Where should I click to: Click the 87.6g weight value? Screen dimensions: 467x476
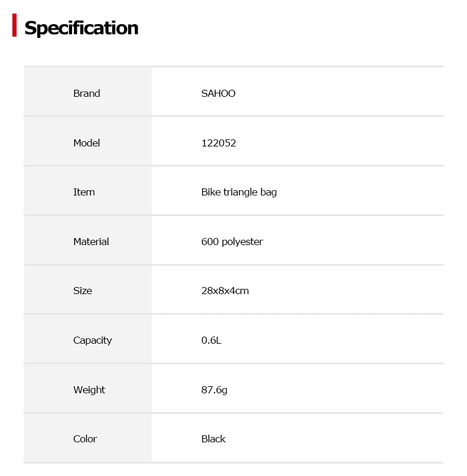(x=214, y=390)
